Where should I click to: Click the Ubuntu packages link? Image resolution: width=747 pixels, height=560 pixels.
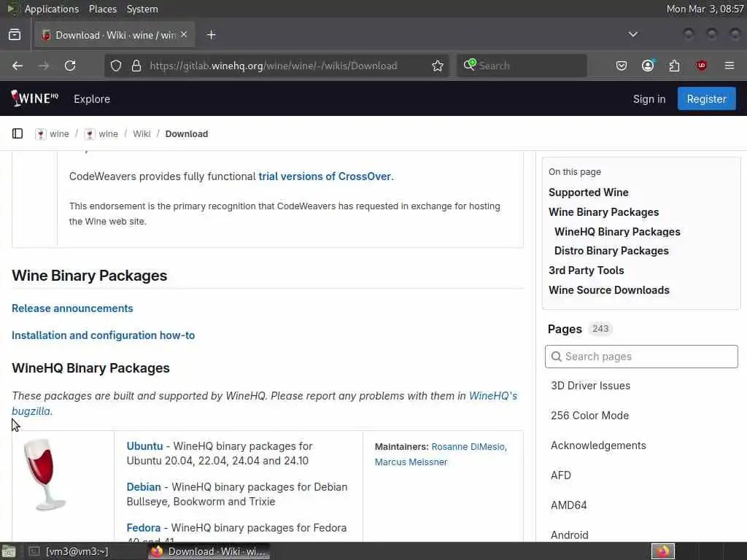[x=144, y=446]
